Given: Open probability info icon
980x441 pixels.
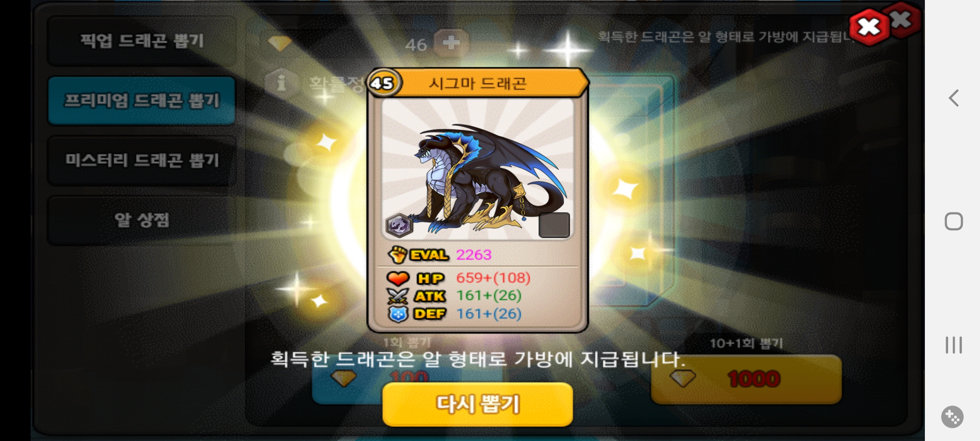Looking at the screenshot, I should point(281,82).
